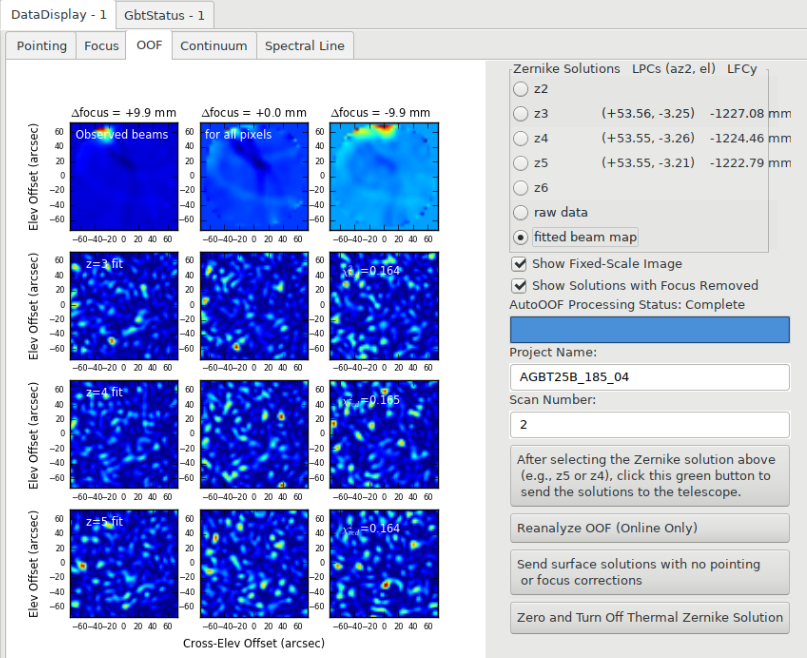Send surface solutions with no pointing corrections
The image size is (807, 658).
(650, 572)
